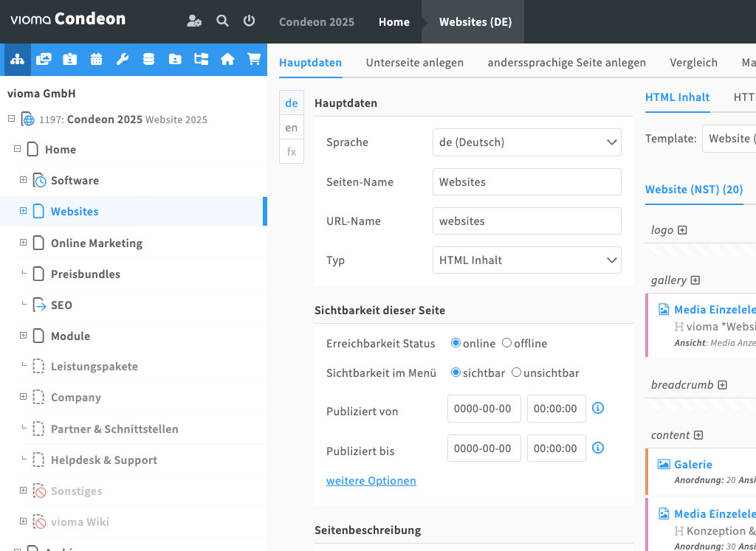Add element to logo section plus icon
The width and height of the screenshot is (756, 551).
pyautogui.click(x=681, y=230)
